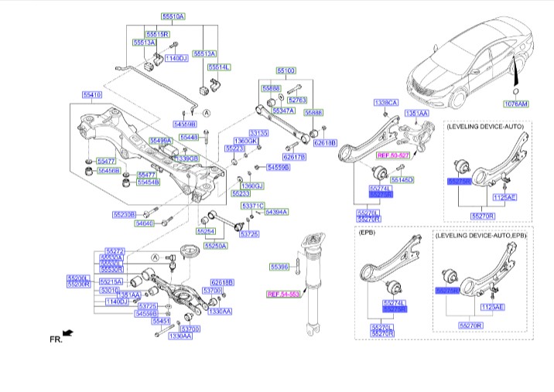Select the 1360GK part number

point(246,141)
